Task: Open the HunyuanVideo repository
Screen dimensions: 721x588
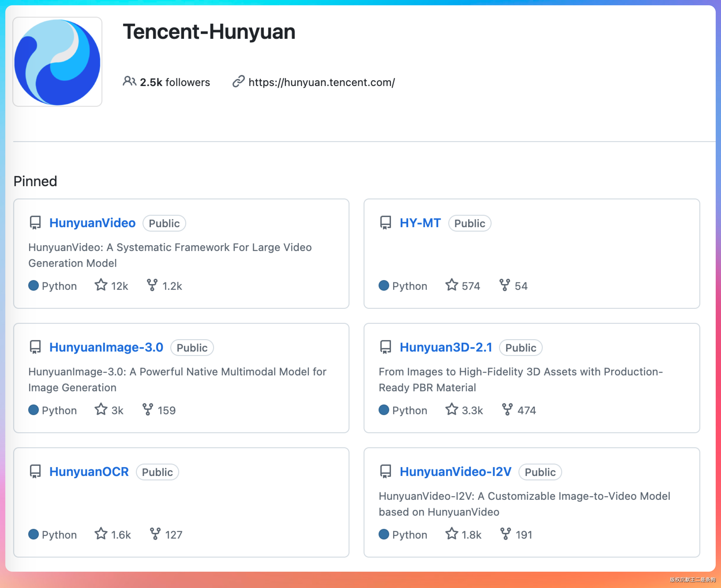Action: 92,223
